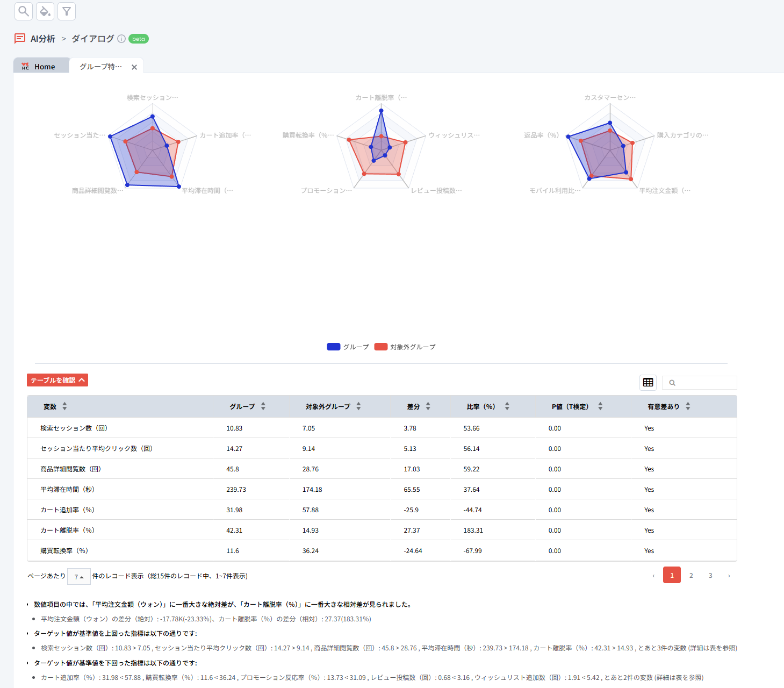The image size is (784, 688).
Task: Toggle グループ legend series visibility
Action: click(x=348, y=347)
